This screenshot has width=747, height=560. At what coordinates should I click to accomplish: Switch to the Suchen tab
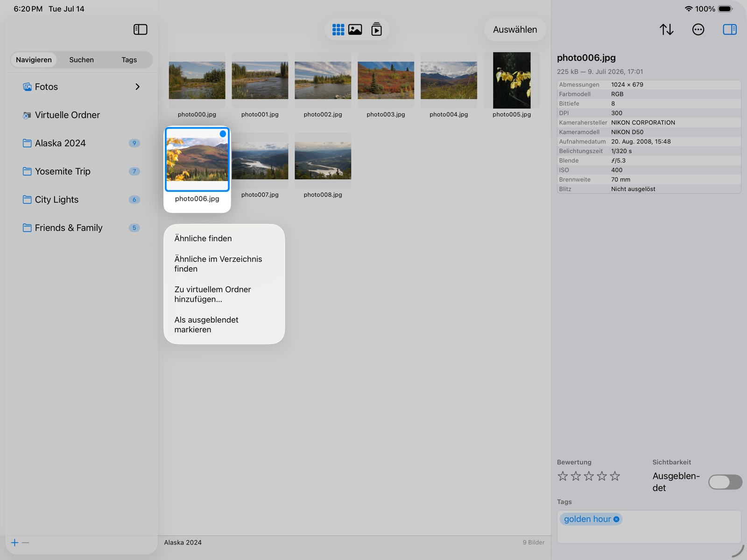point(82,60)
